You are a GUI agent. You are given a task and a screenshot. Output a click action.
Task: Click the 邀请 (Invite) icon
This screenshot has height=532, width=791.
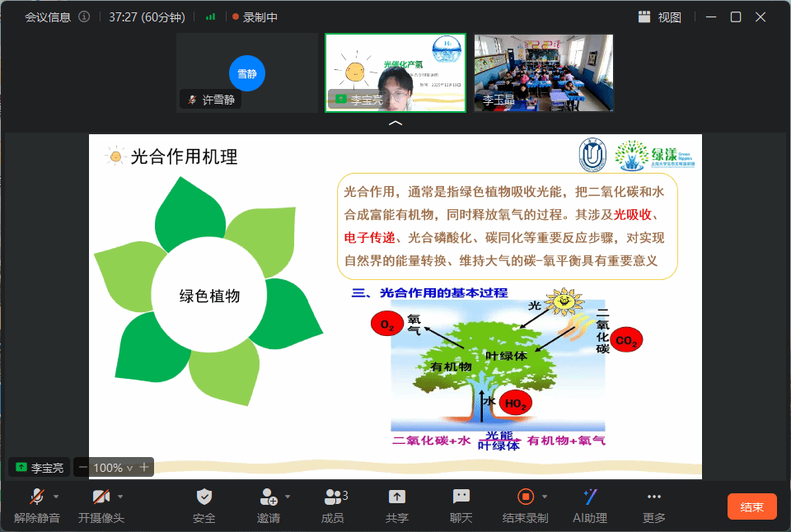268,497
